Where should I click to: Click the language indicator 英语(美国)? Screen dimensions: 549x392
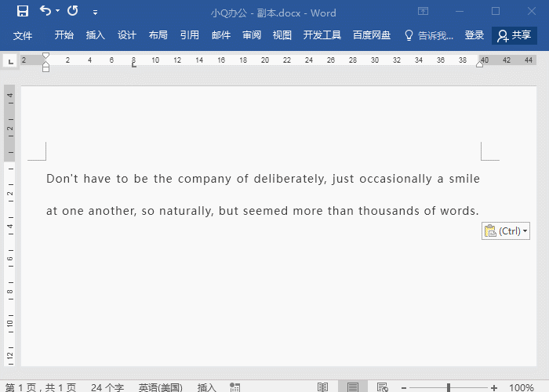click(160, 387)
